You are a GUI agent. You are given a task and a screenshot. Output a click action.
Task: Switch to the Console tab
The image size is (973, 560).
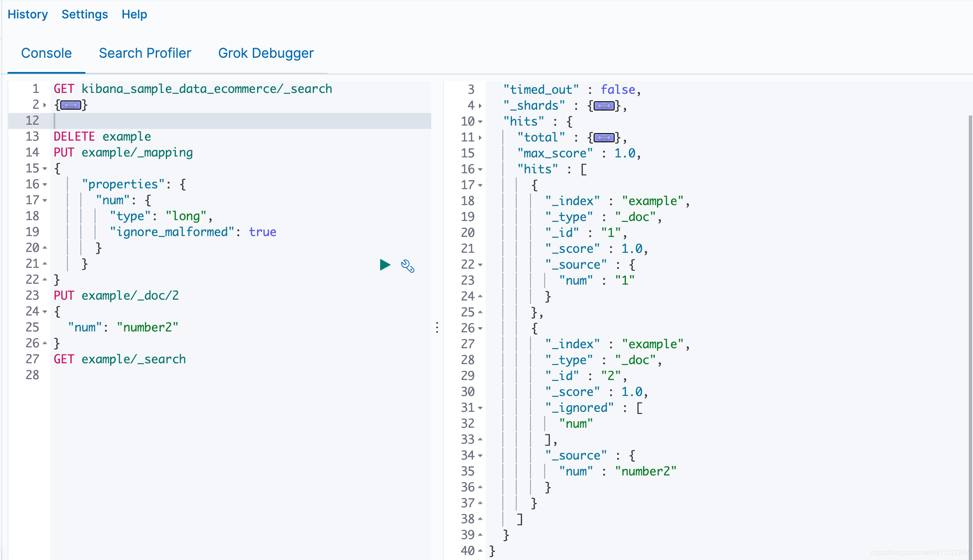(46, 53)
